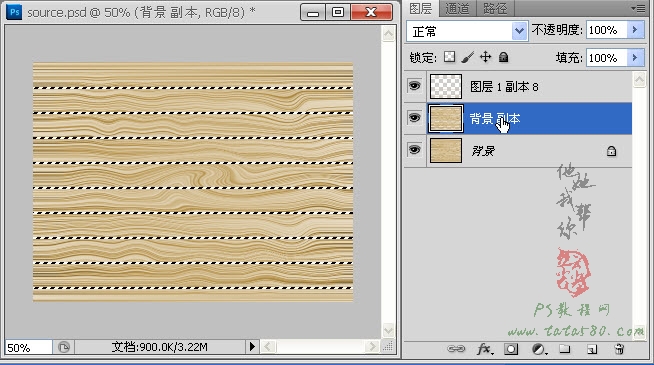Click the padlock on 背景 layer
The height and width of the screenshot is (365, 654).
[611, 151]
